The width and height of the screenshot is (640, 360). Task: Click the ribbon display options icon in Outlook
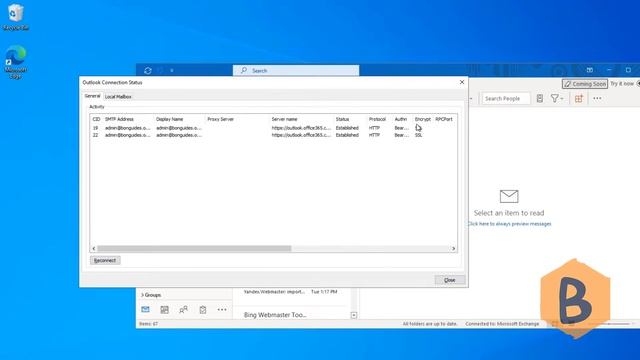click(590, 70)
